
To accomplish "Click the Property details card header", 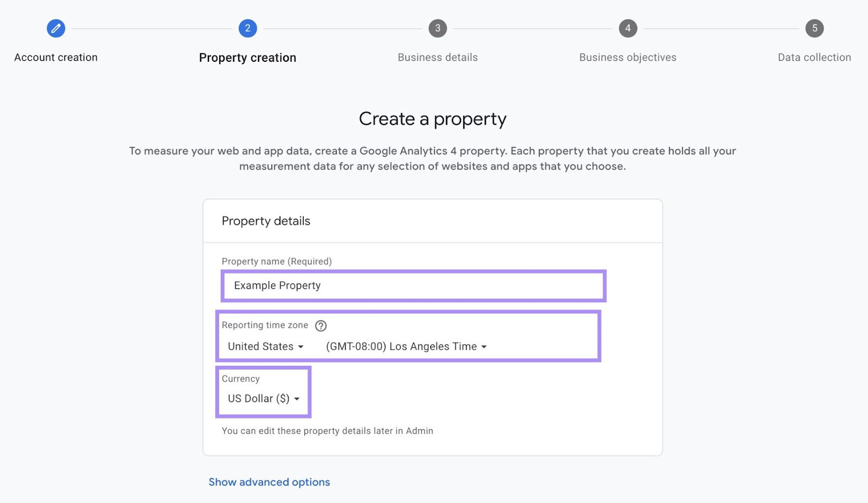I will tap(265, 221).
